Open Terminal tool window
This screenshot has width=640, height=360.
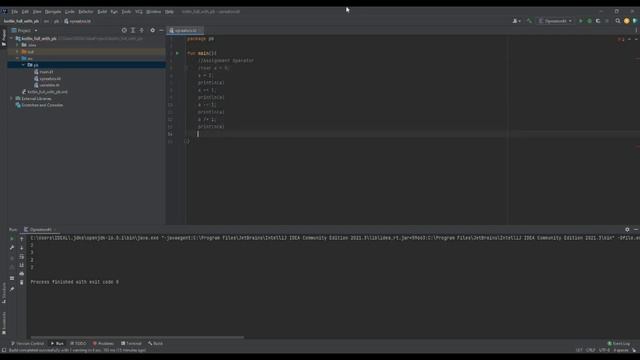click(131, 344)
